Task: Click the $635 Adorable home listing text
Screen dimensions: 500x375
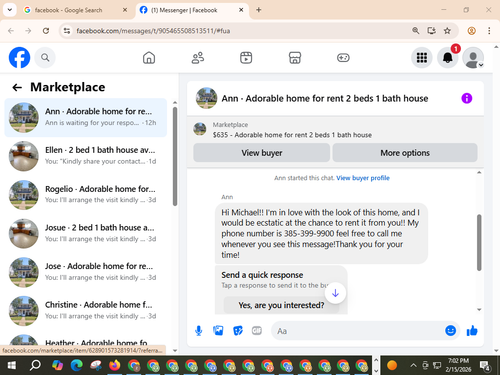Action: coord(292,135)
